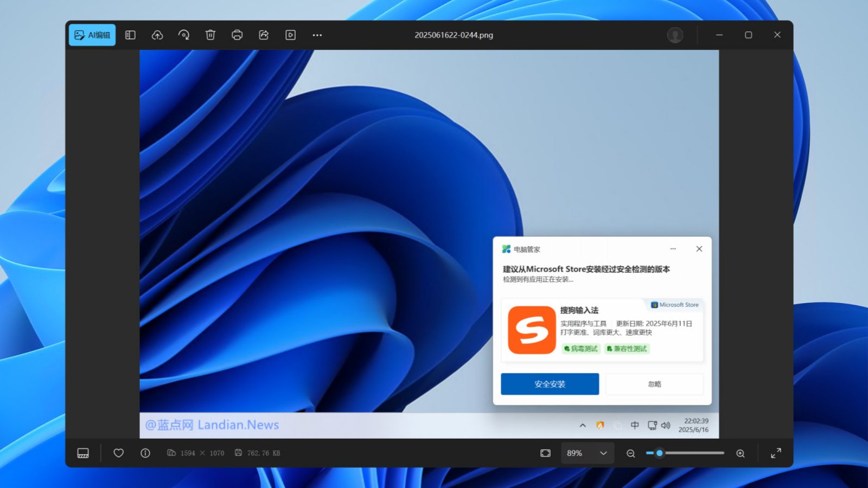Expand the three-dot more options menu
Image resolution: width=868 pixels, height=488 pixels.
click(317, 35)
